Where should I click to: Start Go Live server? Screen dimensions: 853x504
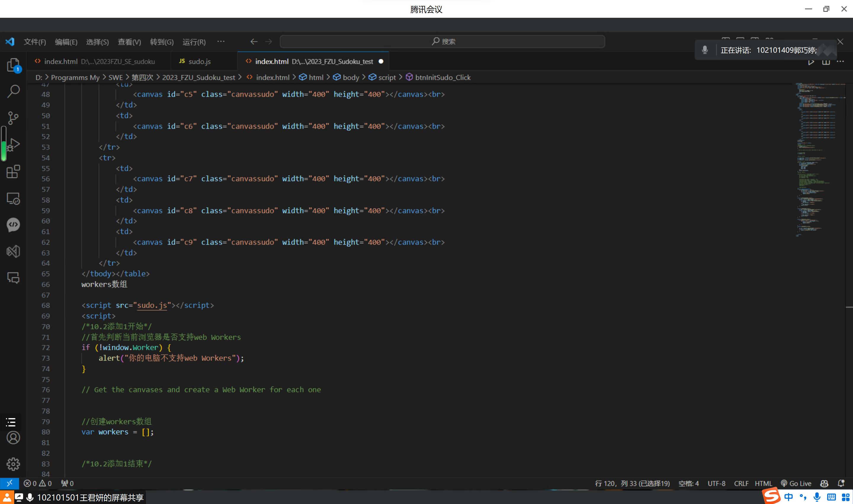pyautogui.click(x=796, y=483)
